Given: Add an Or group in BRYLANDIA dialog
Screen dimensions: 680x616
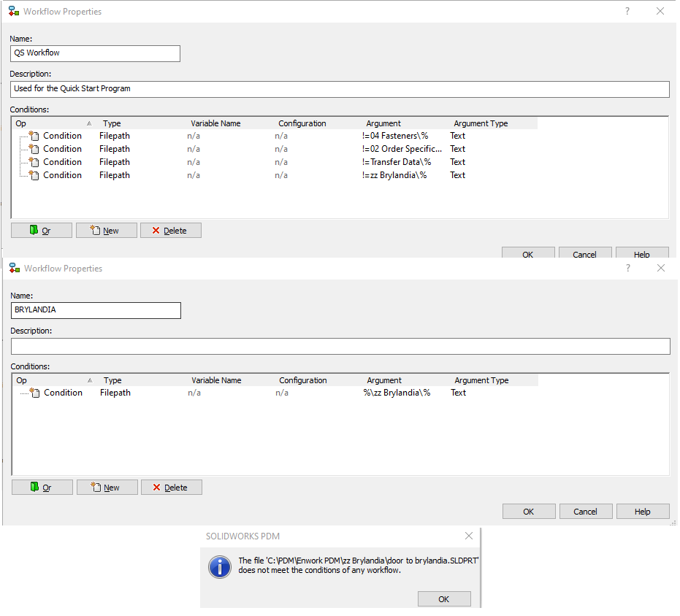Looking at the screenshot, I should click(42, 487).
